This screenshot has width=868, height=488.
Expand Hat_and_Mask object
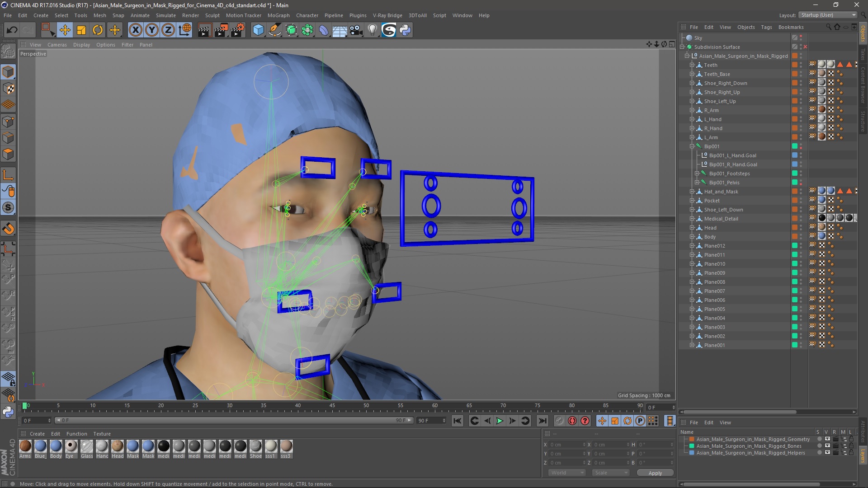tap(692, 192)
